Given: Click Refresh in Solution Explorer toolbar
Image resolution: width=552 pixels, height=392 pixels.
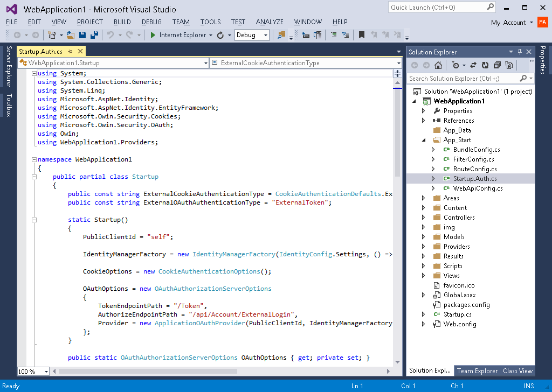Looking at the screenshot, I should [485, 65].
